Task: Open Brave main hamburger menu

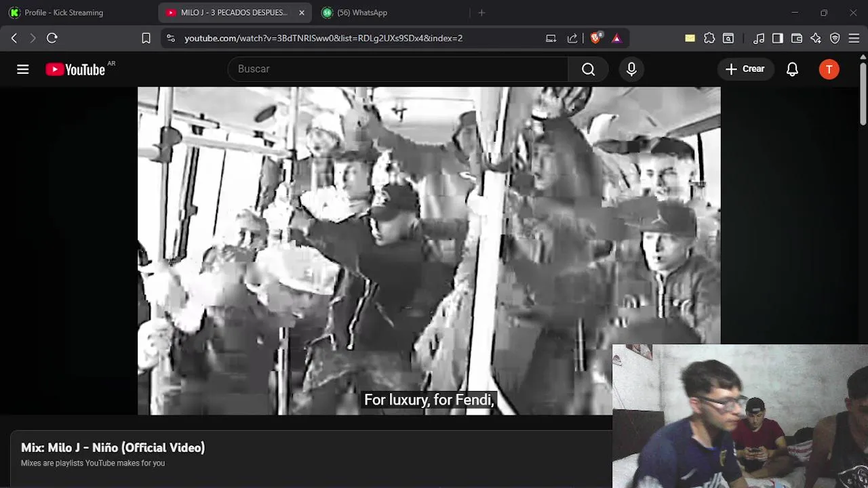Action: (854, 38)
